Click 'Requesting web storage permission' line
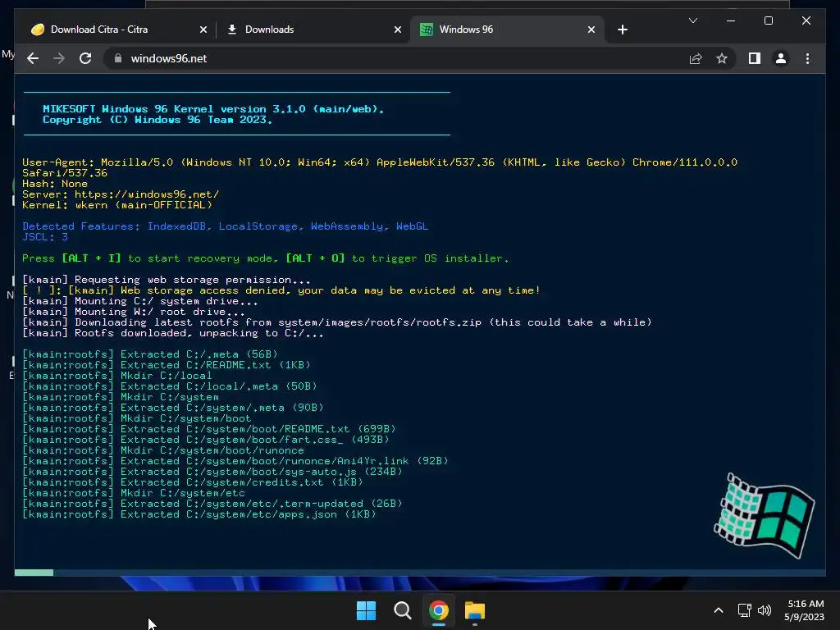Image resolution: width=840 pixels, height=630 pixels. [166, 280]
